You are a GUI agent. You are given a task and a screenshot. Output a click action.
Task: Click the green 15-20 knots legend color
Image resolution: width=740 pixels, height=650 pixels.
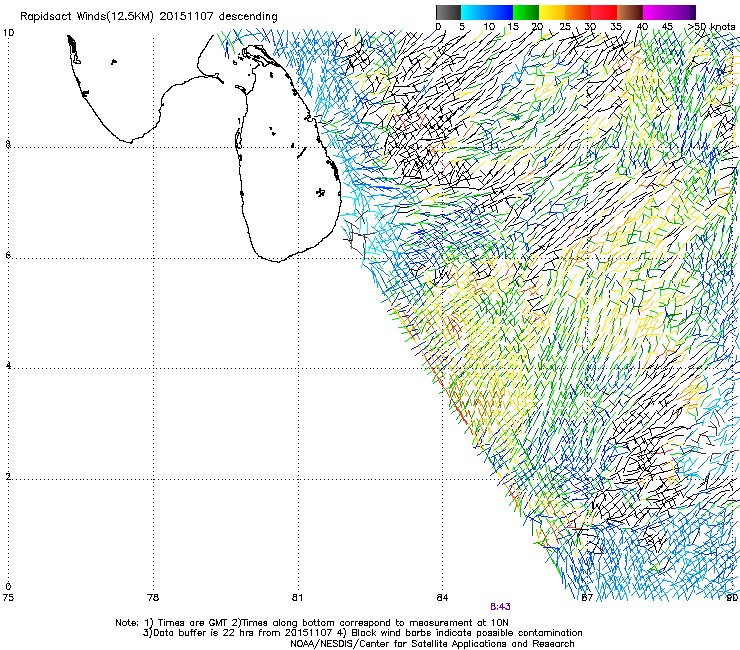[526, 12]
